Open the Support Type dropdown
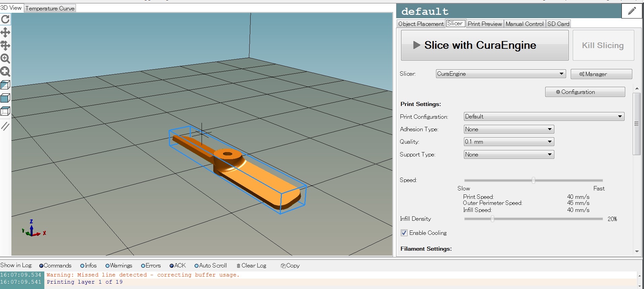Image resolution: width=644 pixels, height=289 pixels. pos(509,154)
